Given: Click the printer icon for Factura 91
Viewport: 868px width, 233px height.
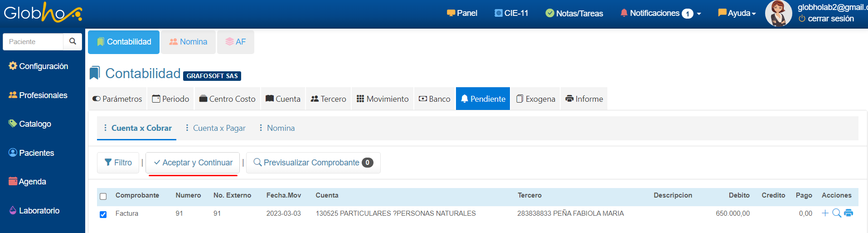Looking at the screenshot, I should point(849,213).
